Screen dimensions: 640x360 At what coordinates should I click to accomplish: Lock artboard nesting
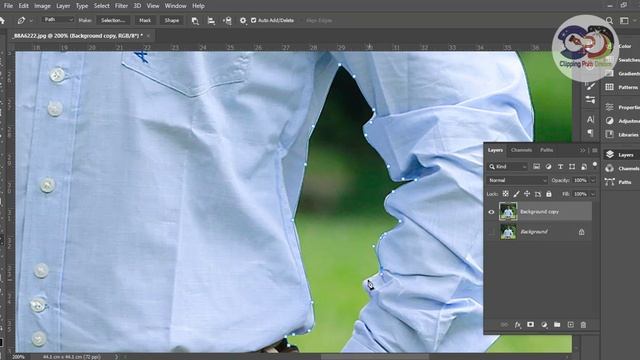tap(538, 194)
